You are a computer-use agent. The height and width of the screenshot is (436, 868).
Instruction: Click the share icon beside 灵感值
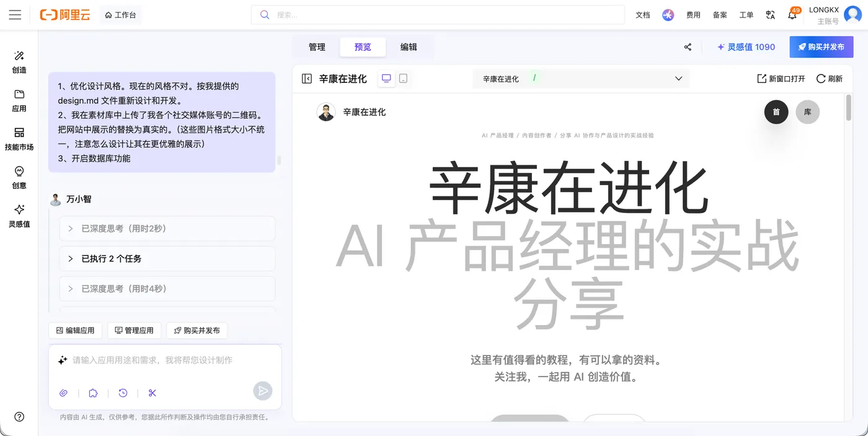point(688,47)
